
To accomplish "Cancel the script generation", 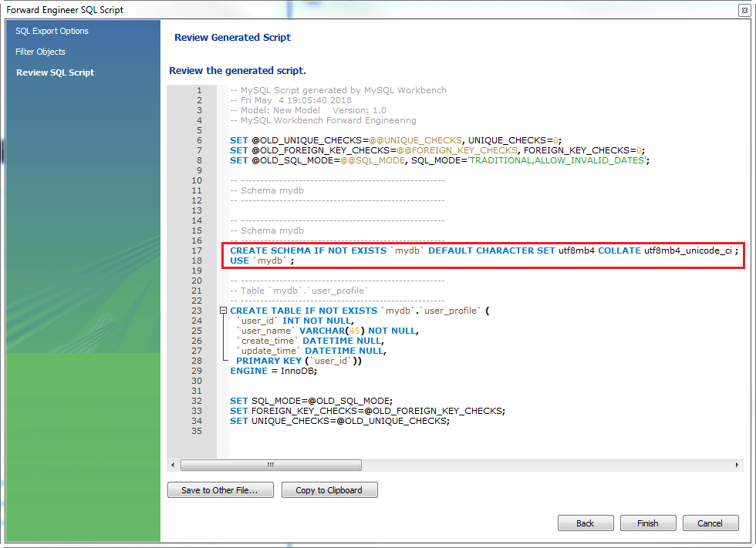I will pyautogui.click(x=710, y=523).
